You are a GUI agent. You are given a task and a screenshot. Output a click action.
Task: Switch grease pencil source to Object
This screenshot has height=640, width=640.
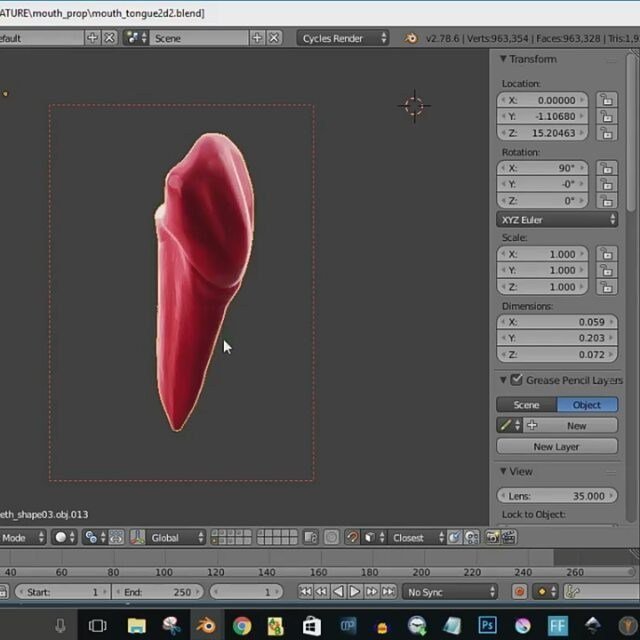(x=587, y=404)
